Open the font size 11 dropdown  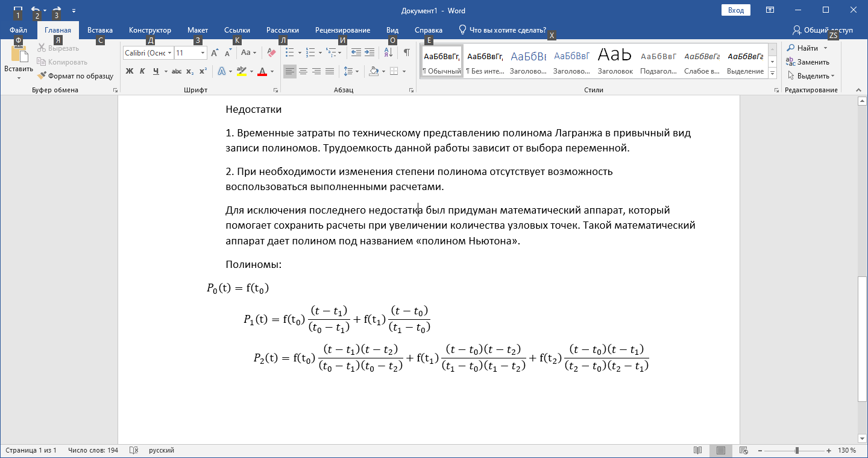(203, 53)
